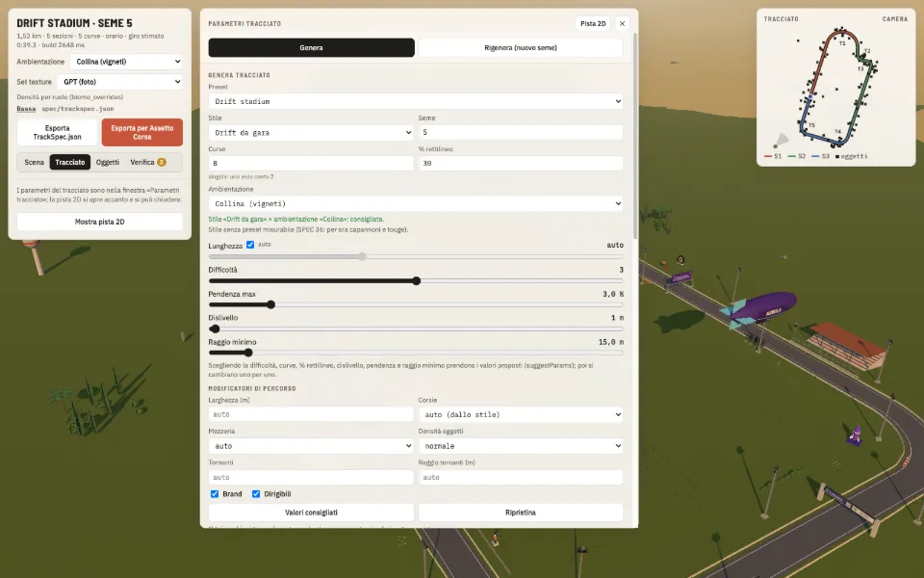This screenshot has width=924, height=578.
Task: Click the Raggio minimo slider handle
Action: [x=248, y=353]
